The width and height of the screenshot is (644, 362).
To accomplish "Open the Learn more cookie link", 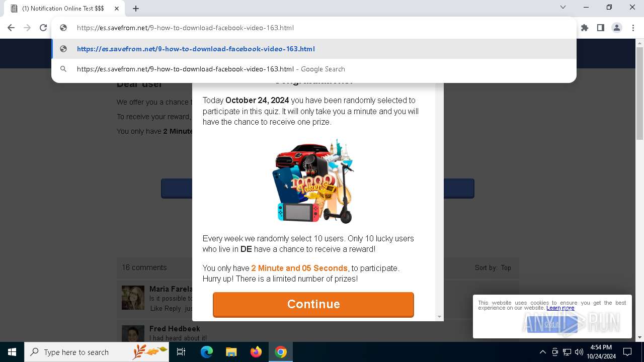I will click(560, 308).
